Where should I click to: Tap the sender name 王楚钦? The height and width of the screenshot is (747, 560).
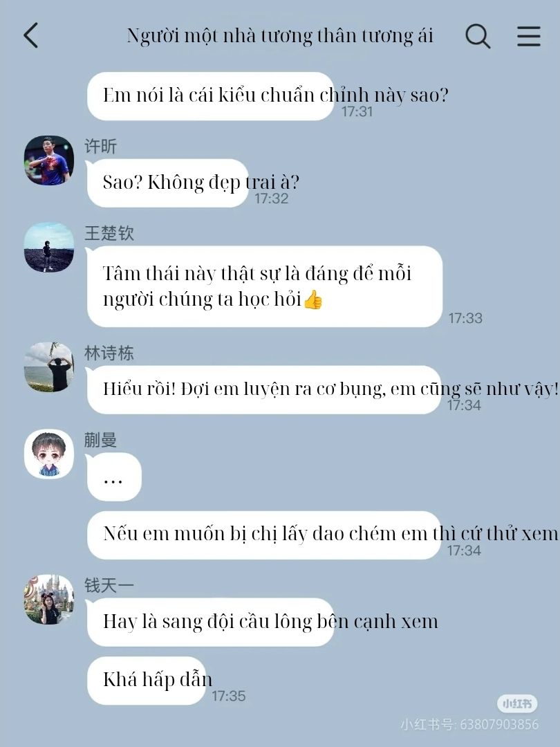109,234
